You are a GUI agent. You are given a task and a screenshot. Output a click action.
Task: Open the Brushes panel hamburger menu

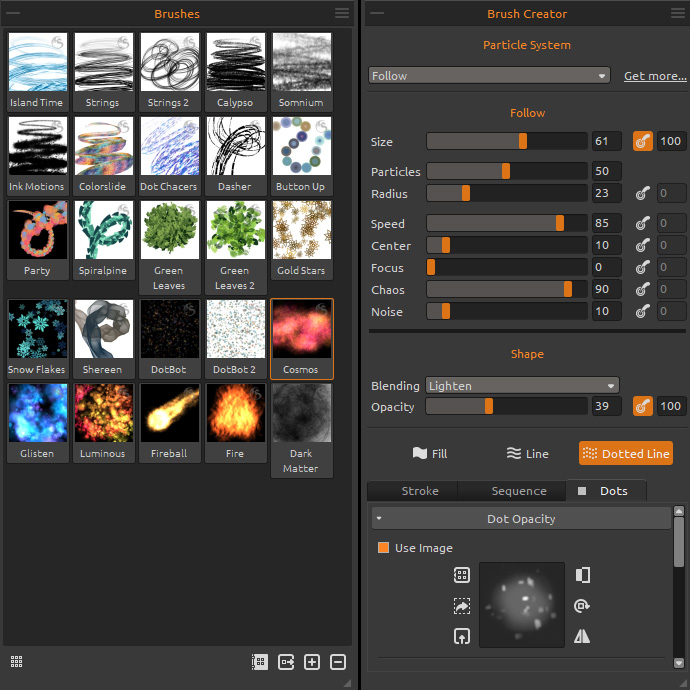pyautogui.click(x=342, y=13)
